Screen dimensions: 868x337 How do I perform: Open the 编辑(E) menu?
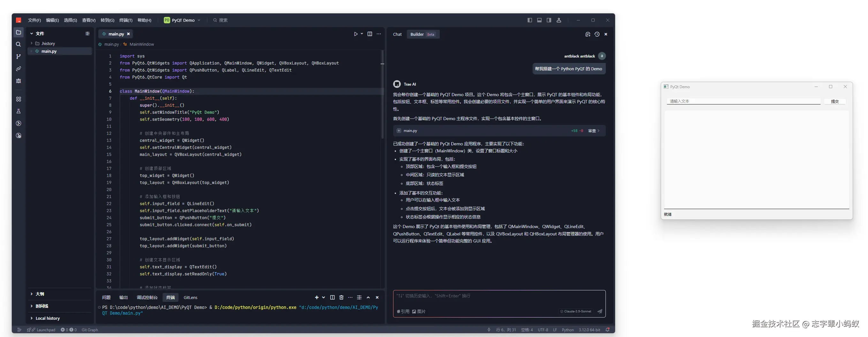[52, 20]
